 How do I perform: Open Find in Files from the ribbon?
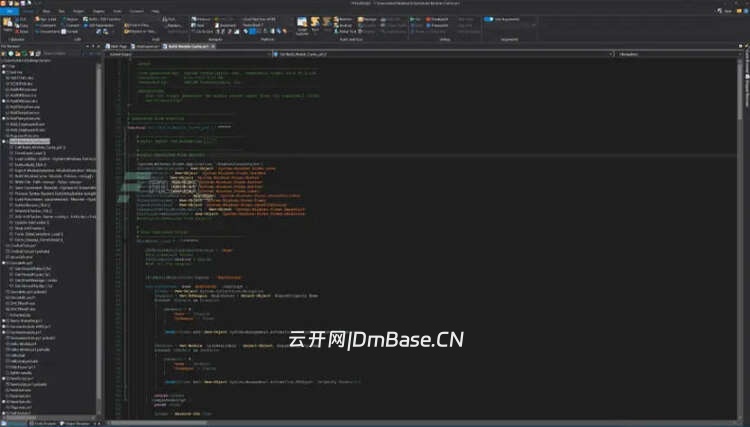137,25
